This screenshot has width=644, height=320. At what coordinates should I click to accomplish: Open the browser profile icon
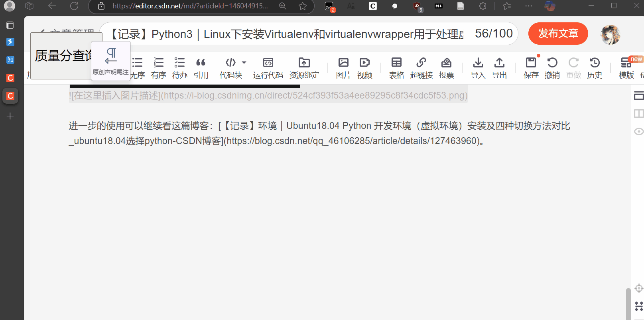click(9, 6)
